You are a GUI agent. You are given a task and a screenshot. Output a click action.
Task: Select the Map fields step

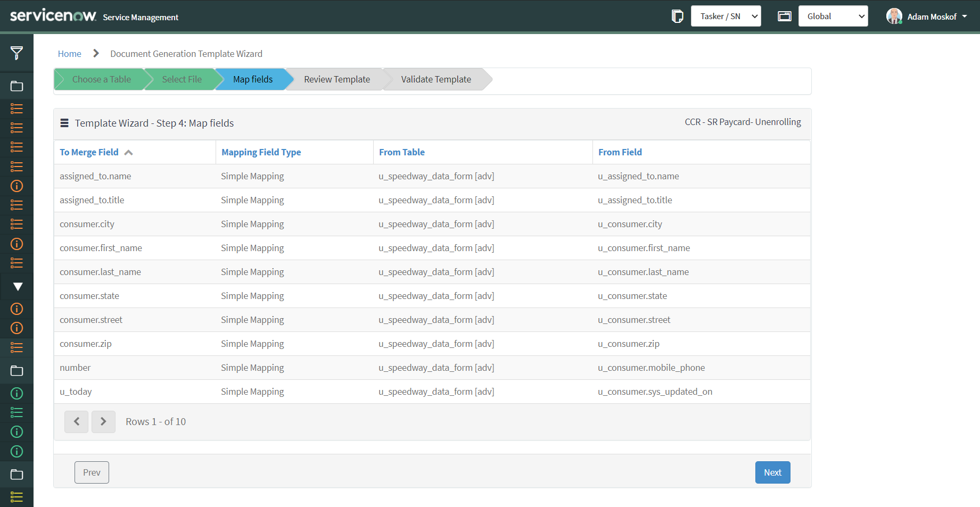click(x=253, y=79)
